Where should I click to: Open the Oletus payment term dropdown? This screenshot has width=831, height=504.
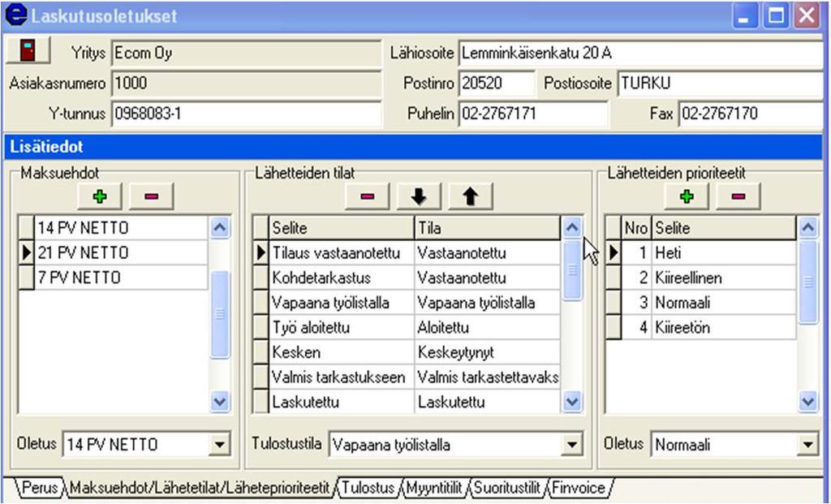tap(219, 444)
